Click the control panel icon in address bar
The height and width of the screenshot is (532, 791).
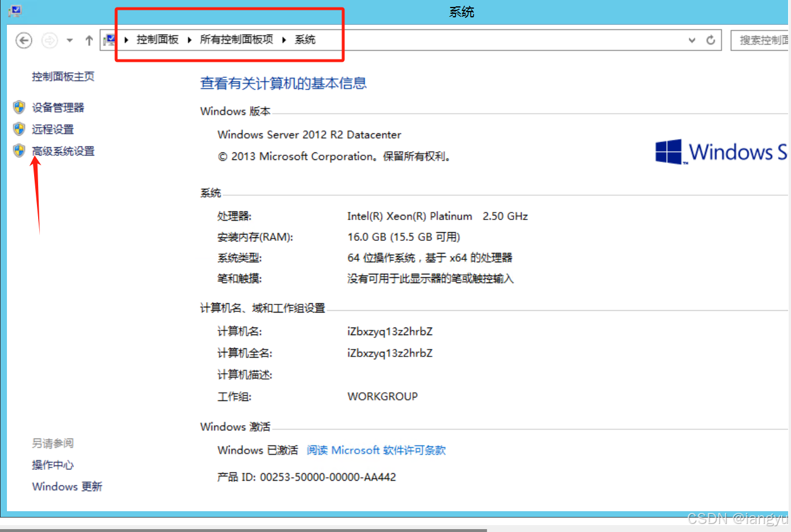pos(110,39)
